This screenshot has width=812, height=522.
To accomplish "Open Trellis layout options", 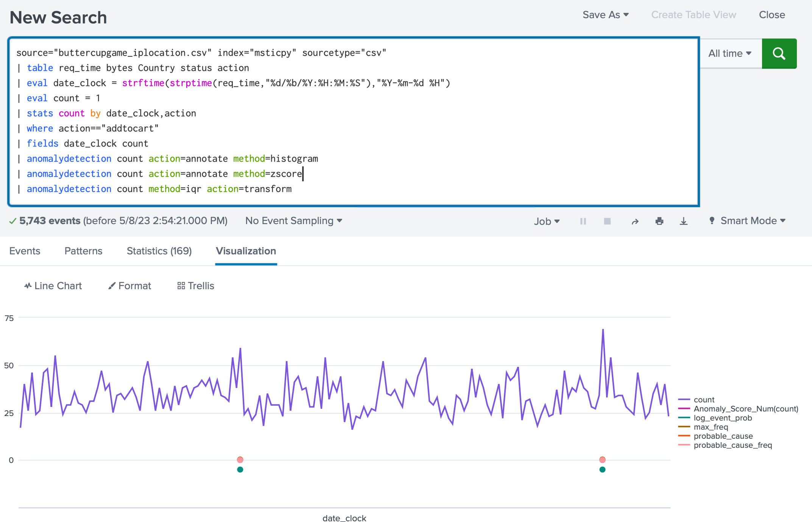I will click(196, 286).
